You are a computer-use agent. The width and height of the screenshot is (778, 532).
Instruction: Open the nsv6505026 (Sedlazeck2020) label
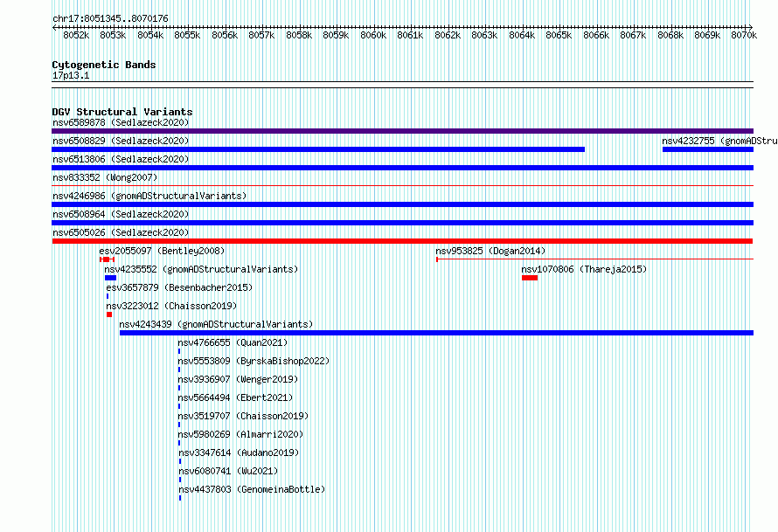[x=121, y=232]
